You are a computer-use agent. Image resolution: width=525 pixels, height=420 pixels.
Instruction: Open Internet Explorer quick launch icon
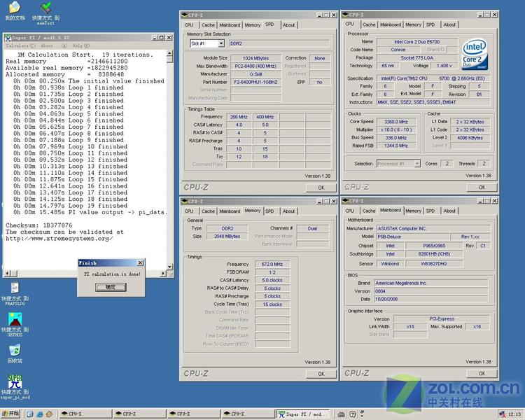(x=40, y=414)
